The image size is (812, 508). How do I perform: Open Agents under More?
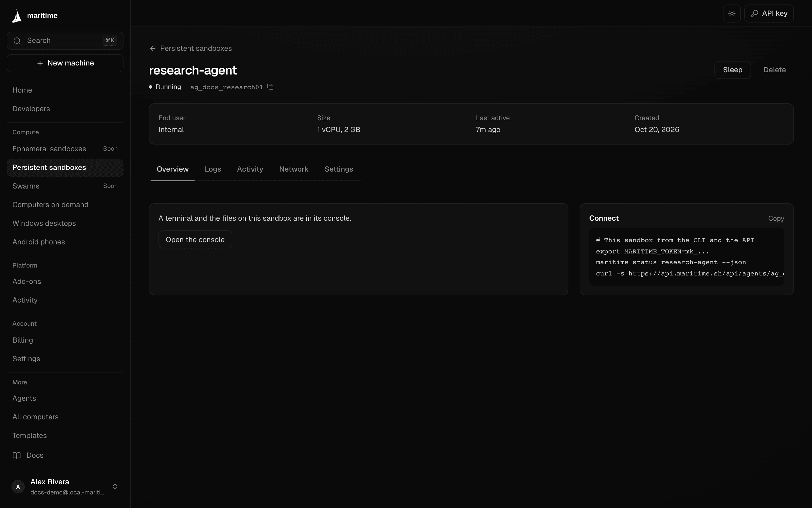(x=65, y=398)
